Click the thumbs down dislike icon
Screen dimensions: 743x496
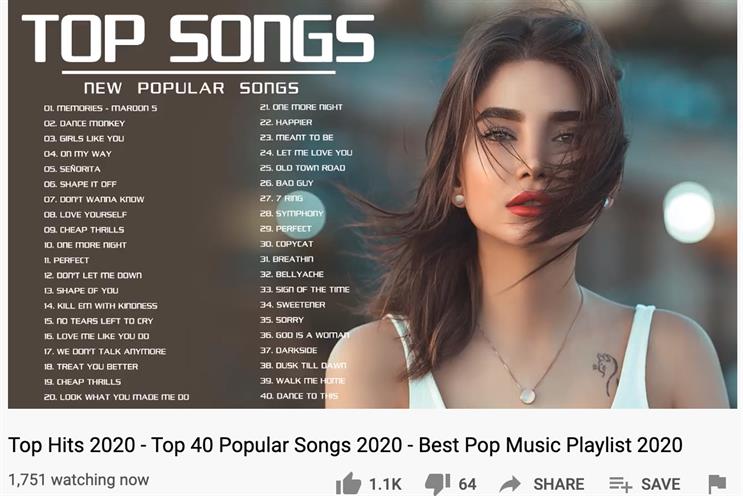(437, 484)
